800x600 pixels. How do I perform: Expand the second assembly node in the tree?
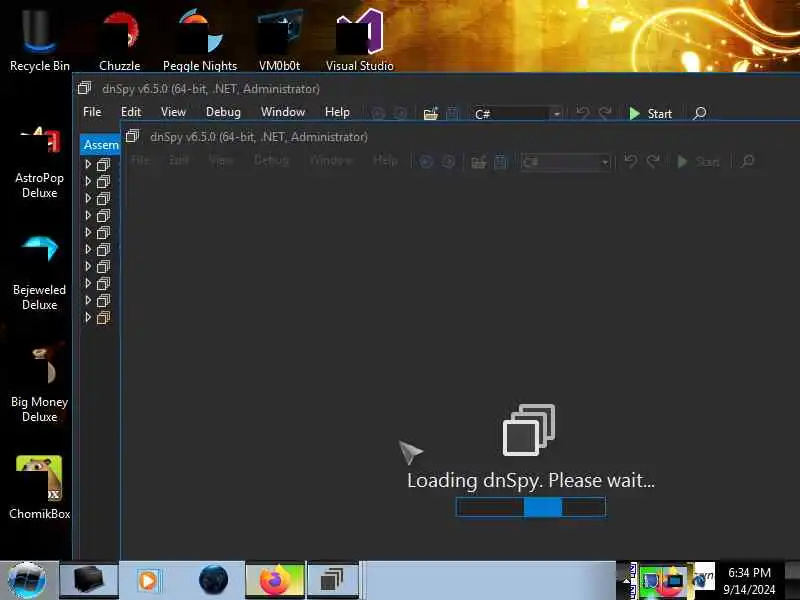[x=88, y=181]
